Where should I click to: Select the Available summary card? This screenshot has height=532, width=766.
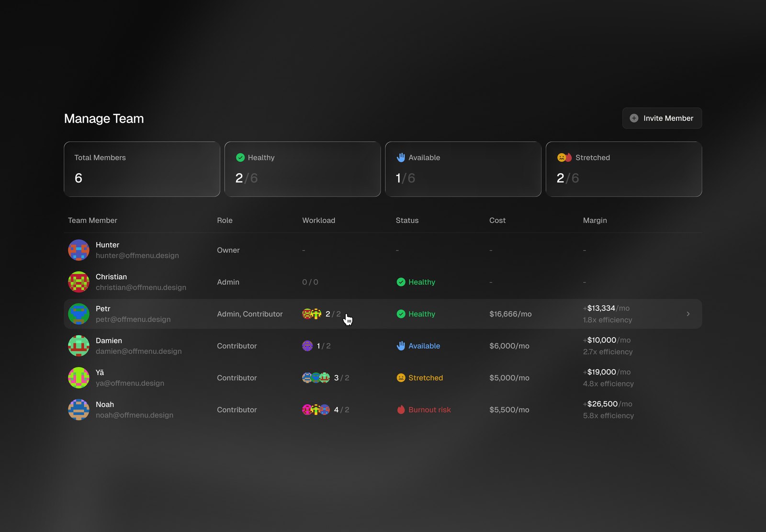(463, 169)
